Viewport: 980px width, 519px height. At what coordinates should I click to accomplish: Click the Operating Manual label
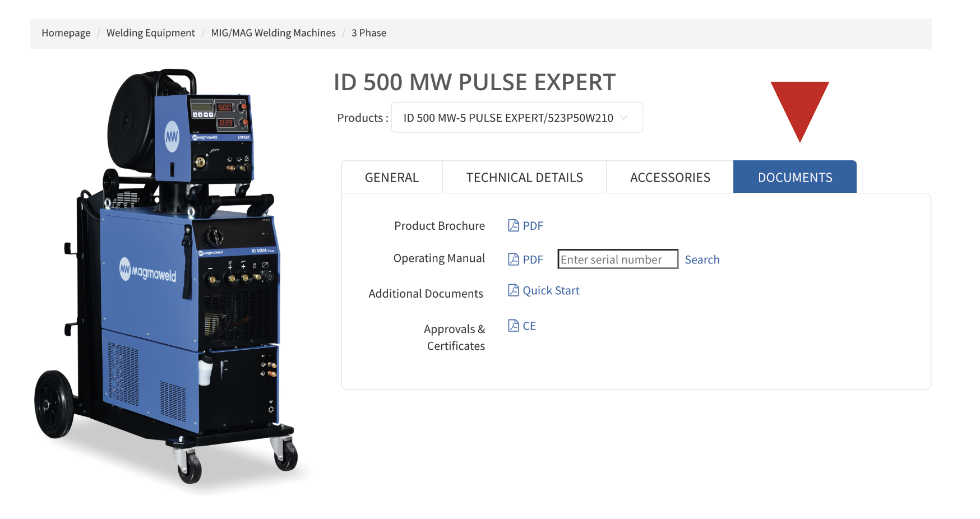pyautogui.click(x=439, y=258)
